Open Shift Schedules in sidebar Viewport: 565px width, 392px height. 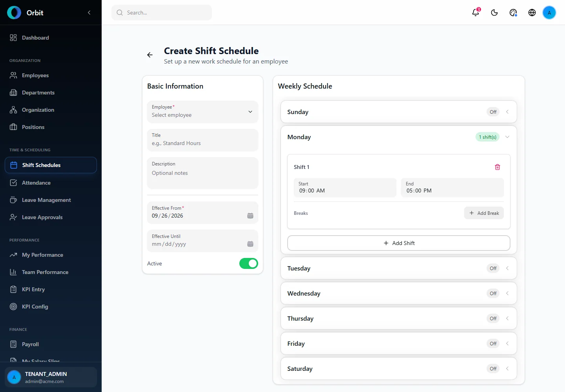click(51, 165)
